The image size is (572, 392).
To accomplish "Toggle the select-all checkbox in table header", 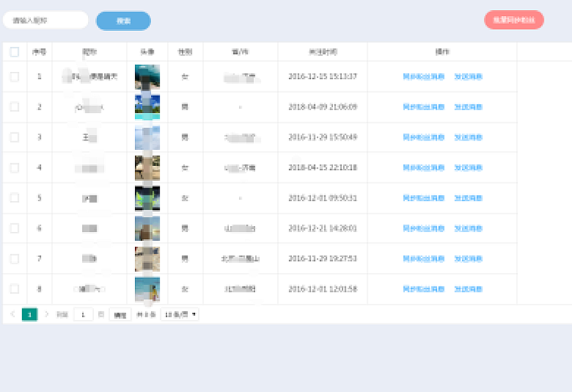I will 15,52.
